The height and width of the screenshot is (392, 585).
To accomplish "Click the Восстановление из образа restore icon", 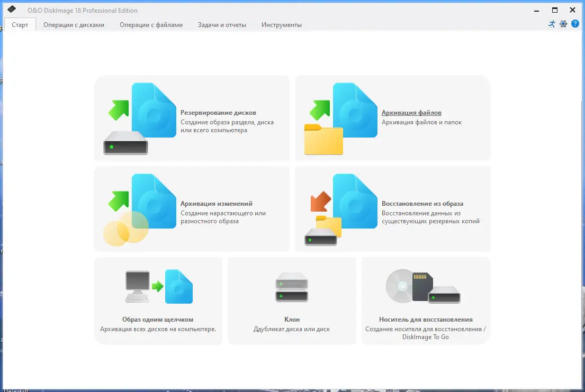I will 341,209.
